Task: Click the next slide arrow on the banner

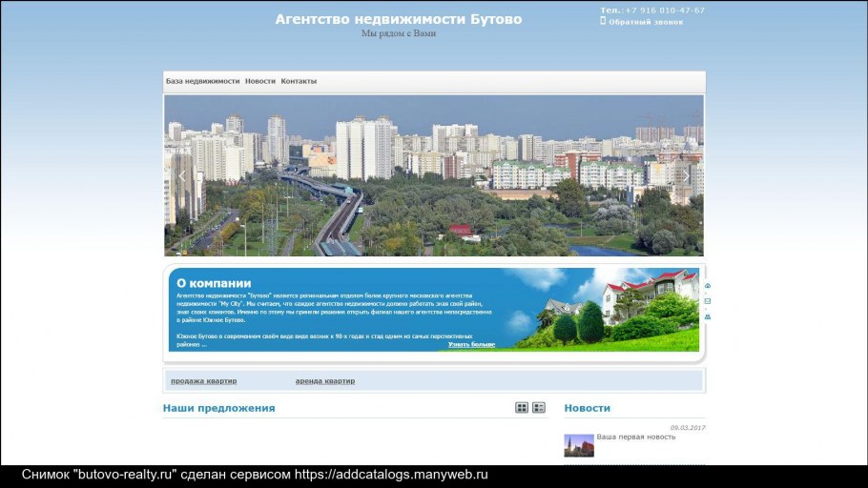Action: coord(686,176)
